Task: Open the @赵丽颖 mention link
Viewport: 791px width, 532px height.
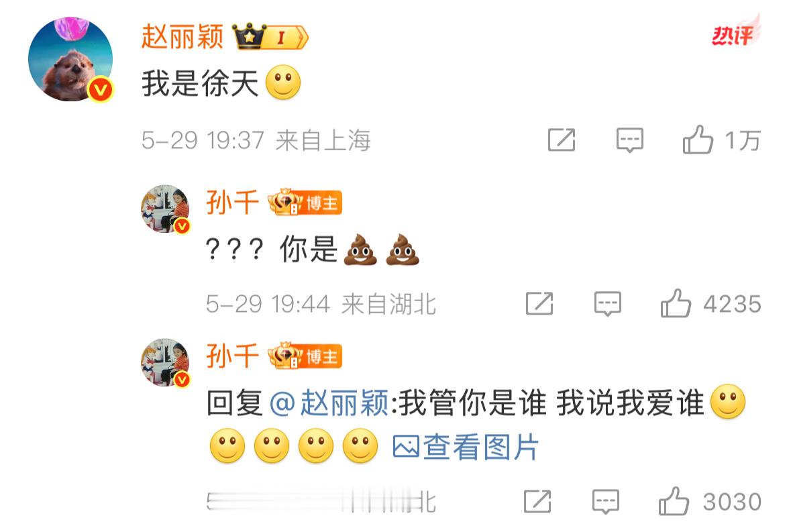Action: point(329,403)
